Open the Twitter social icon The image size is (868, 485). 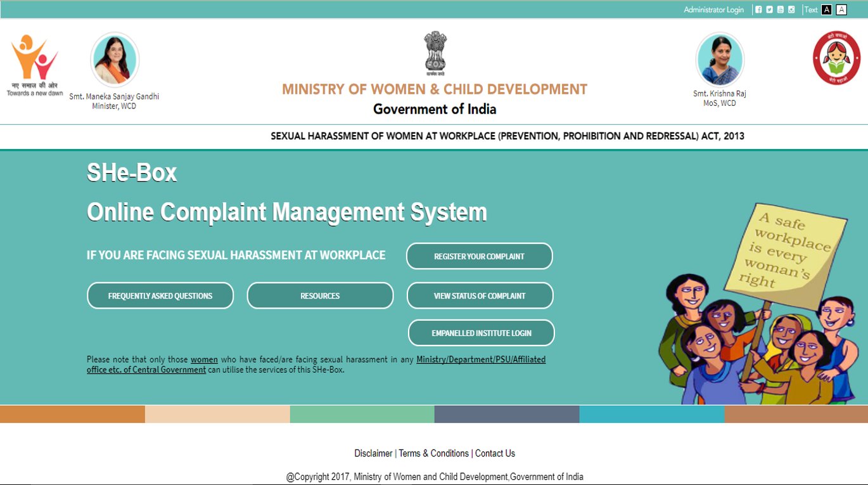tap(769, 10)
